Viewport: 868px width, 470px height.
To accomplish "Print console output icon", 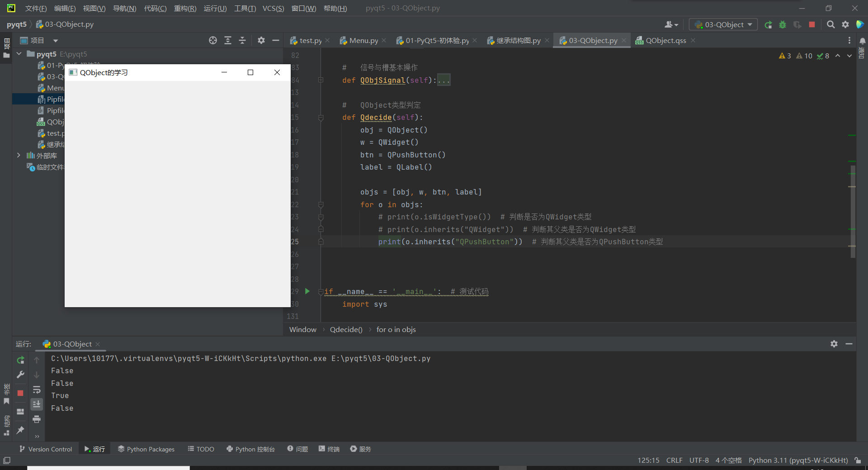I will coord(37,419).
